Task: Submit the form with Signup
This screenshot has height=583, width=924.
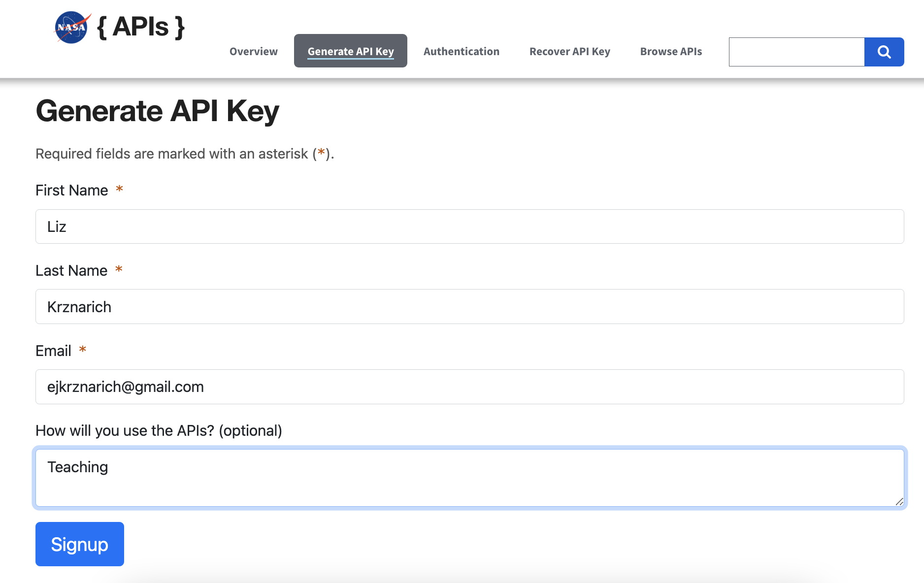Action: tap(80, 544)
